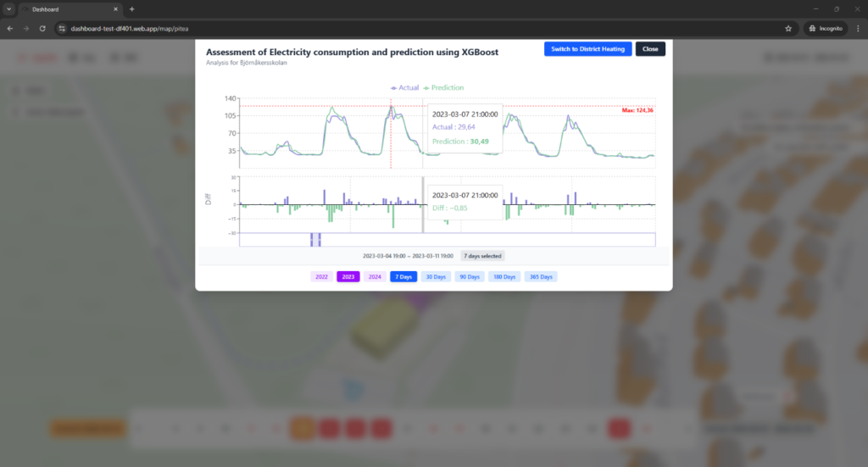Expand the tab search dropdown arrow

[8, 9]
